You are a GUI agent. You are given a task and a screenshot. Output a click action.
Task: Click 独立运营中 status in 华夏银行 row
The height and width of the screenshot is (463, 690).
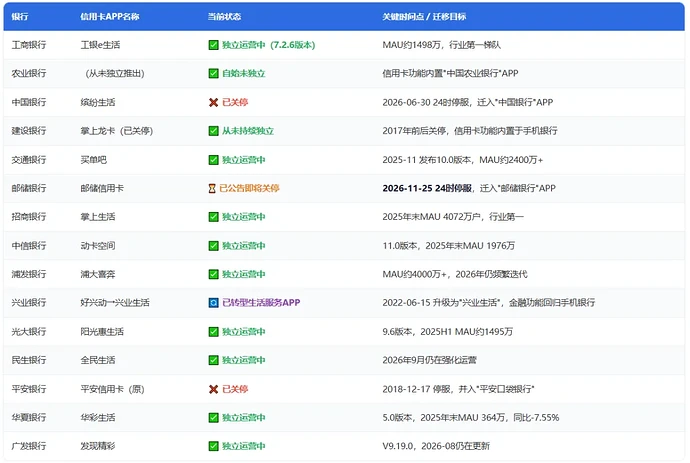pyautogui.click(x=243, y=418)
